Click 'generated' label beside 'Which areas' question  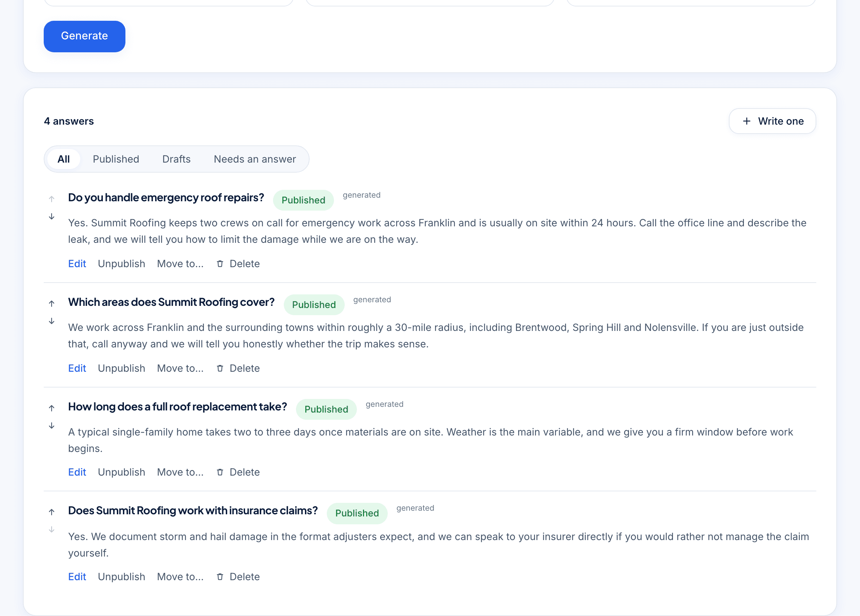372,299
